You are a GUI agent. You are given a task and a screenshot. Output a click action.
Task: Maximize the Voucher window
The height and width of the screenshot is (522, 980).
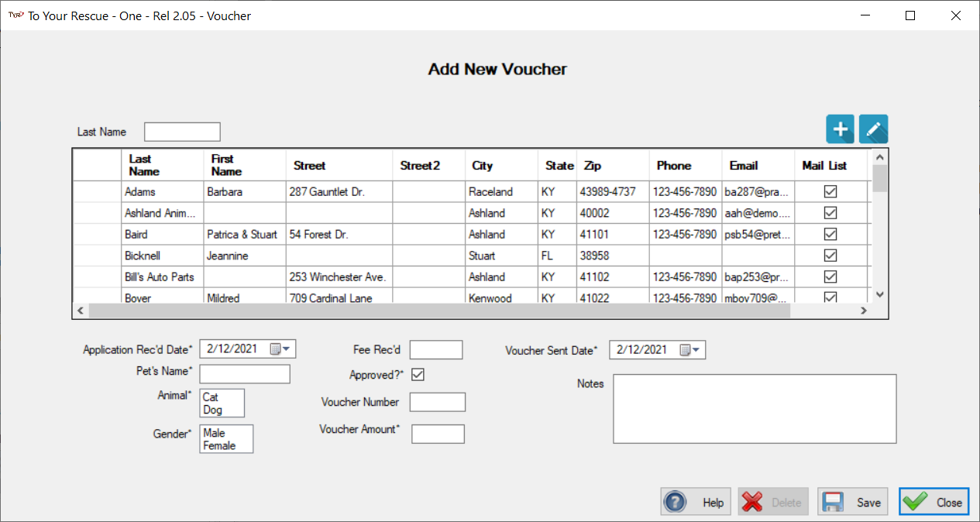click(910, 15)
